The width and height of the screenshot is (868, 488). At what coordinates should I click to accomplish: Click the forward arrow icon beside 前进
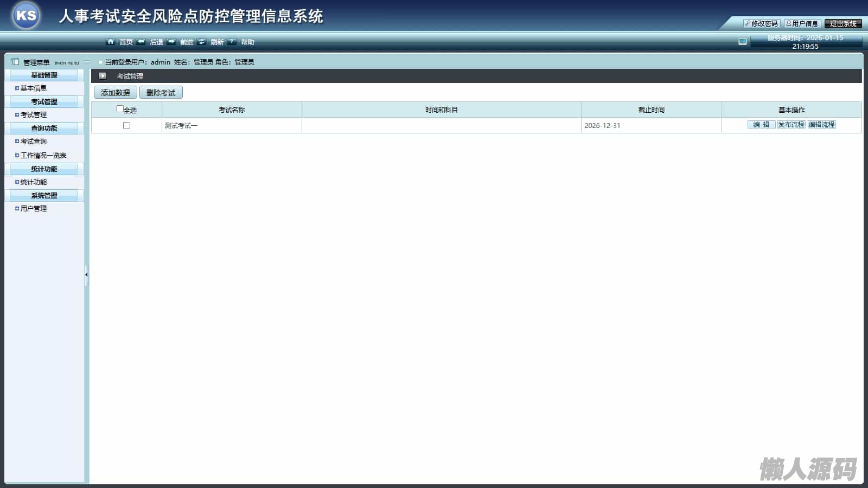pos(171,42)
